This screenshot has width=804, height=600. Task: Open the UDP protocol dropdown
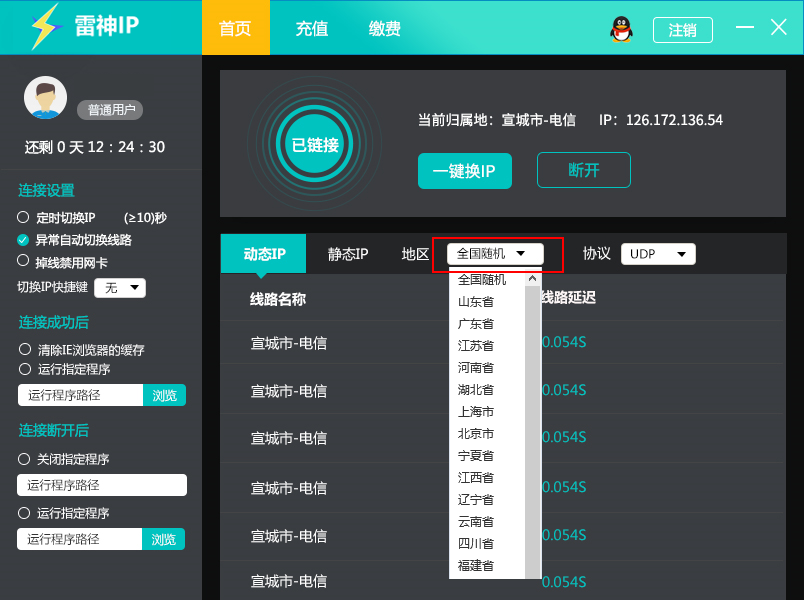(658, 254)
